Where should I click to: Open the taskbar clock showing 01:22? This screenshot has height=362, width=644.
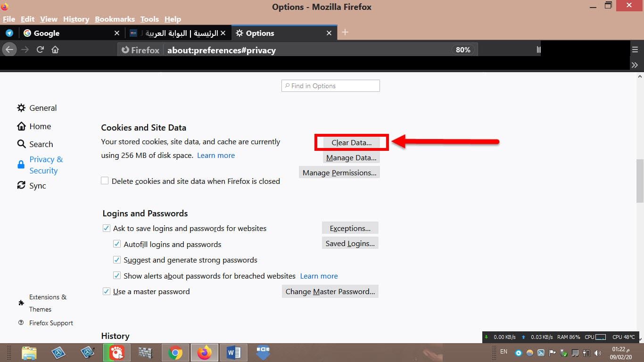[x=621, y=353]
